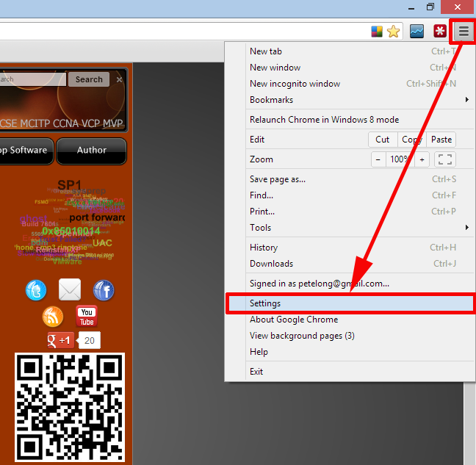Open the YouTube icon
This screenshot has width=476, height=465.
coord(87,316)
